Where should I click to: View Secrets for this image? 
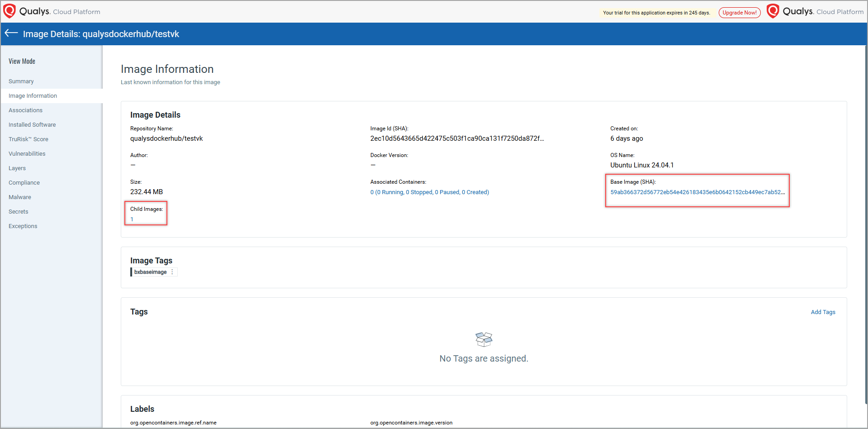(18, 212)
